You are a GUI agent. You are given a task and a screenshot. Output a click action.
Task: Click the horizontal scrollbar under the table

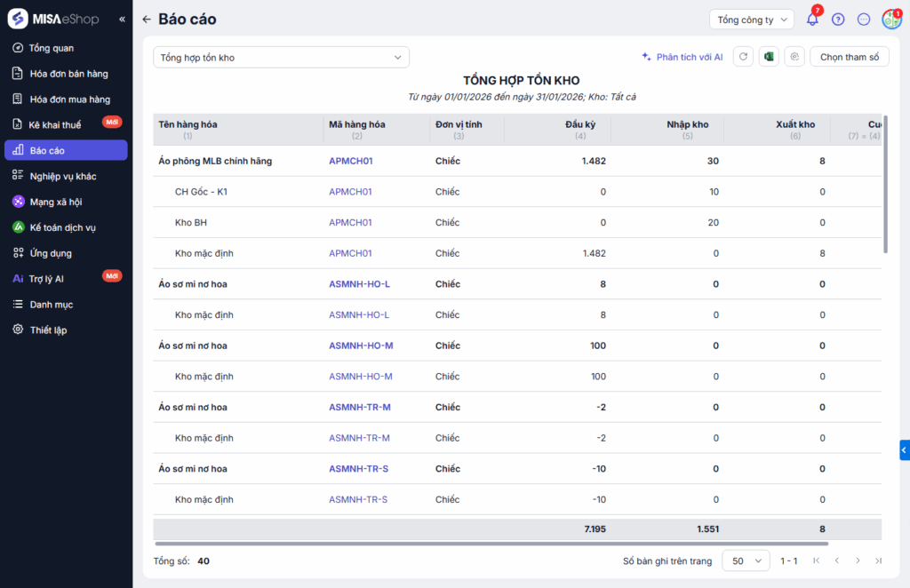491,544
